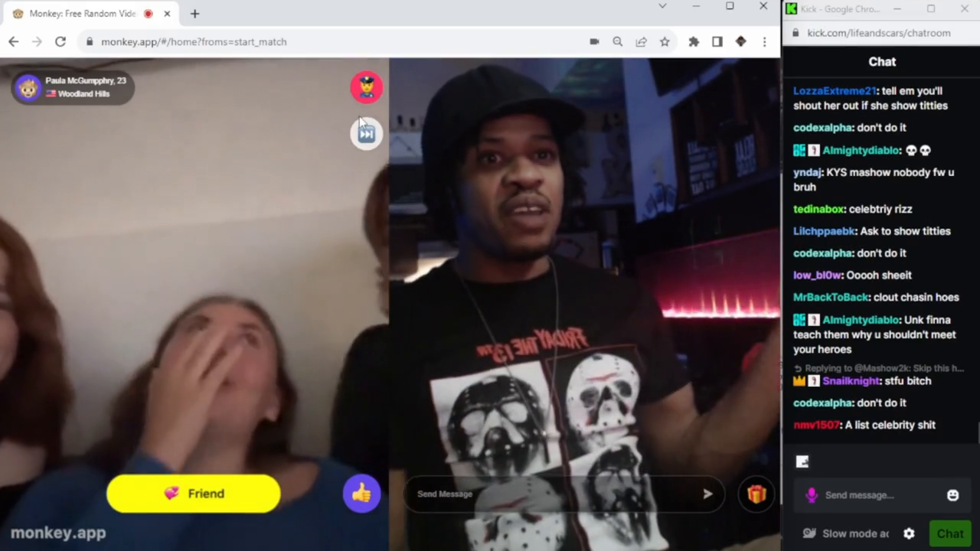980x551 pixels.
Task: Open low_bl0w's chat profile
Action: (x=817, y=275)
